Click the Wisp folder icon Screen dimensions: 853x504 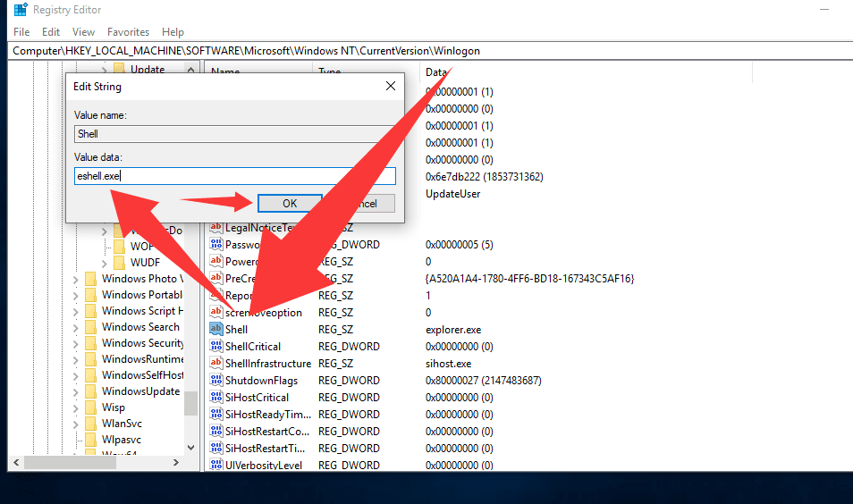(x=91, y=407)
